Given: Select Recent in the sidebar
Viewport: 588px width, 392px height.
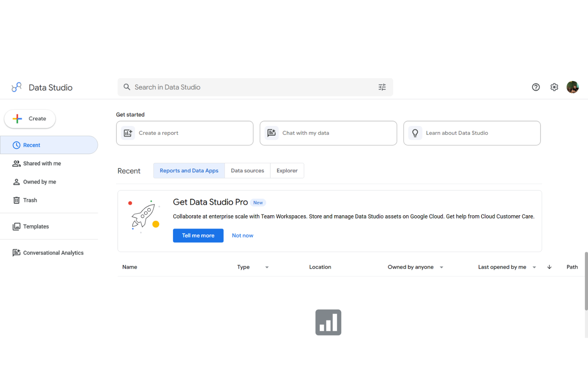Looking at the screenshot, I should pyautogui.click(x=49, y=145).
